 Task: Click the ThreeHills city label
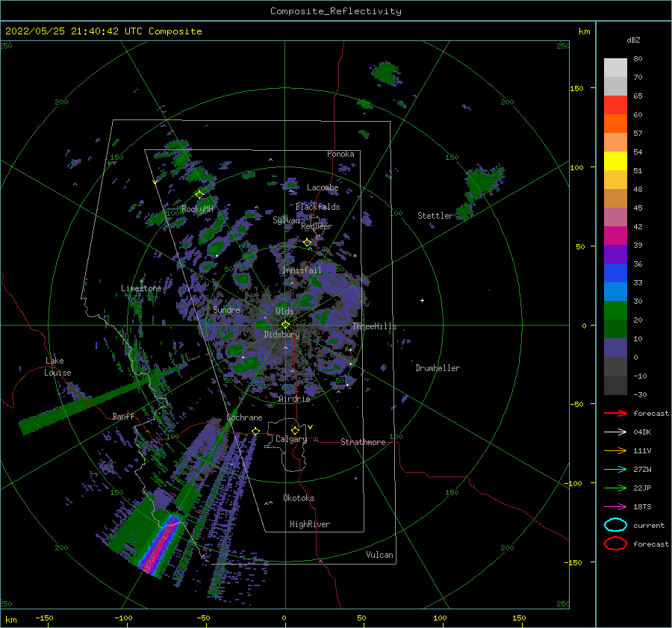tap(374, 326)
